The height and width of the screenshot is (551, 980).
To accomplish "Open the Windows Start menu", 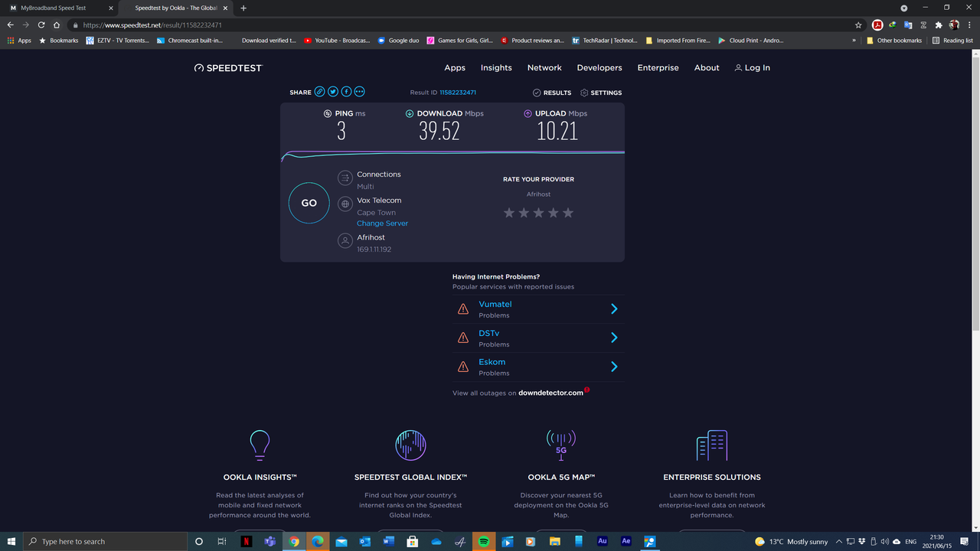I will [12, 541].
